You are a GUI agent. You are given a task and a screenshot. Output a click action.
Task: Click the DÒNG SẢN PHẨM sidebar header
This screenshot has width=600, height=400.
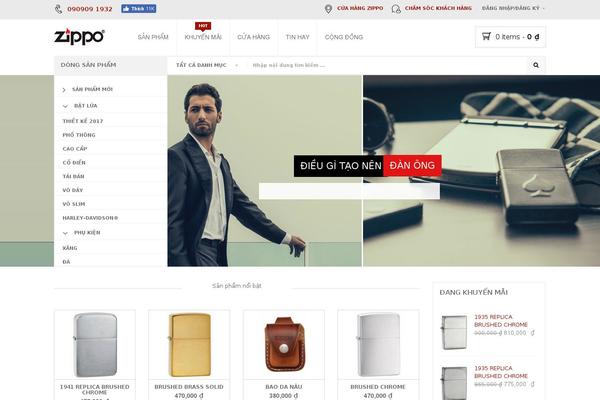(110, 65)
